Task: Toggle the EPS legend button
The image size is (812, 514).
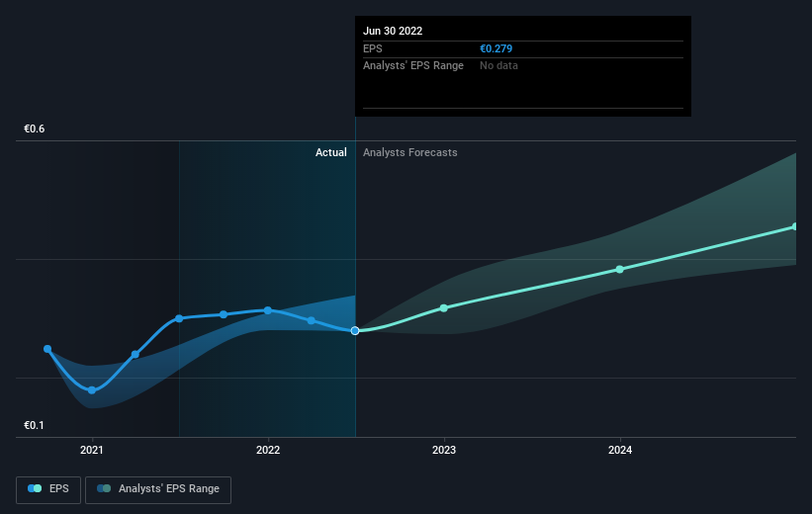Action: click(x=48, y=489)
